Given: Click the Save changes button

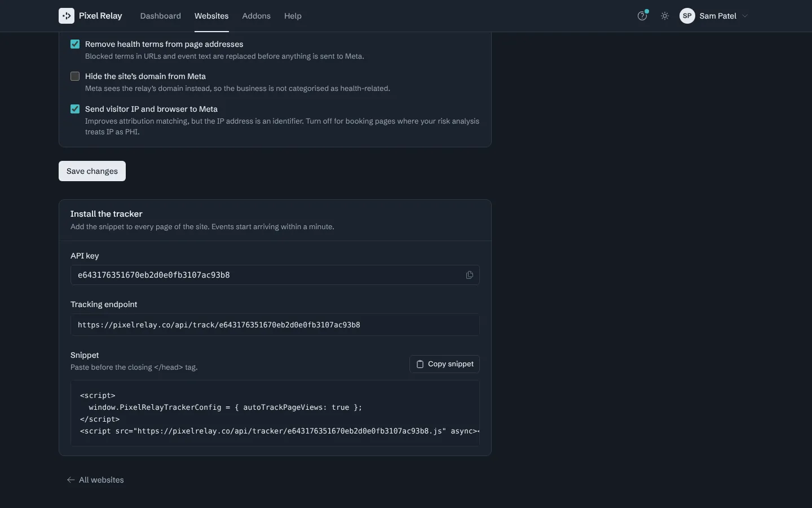Looking at the screenshot, I should pyautogui.click(x=92, y=171).
